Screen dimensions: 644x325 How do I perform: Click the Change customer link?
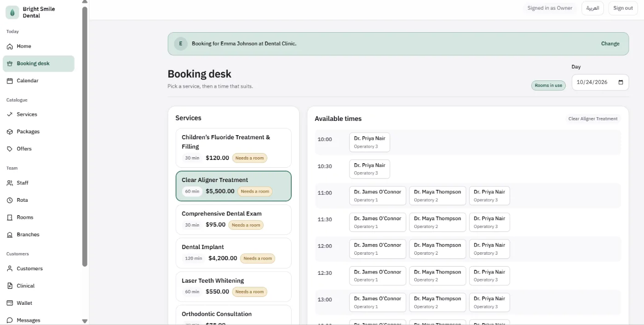(610, 44)
